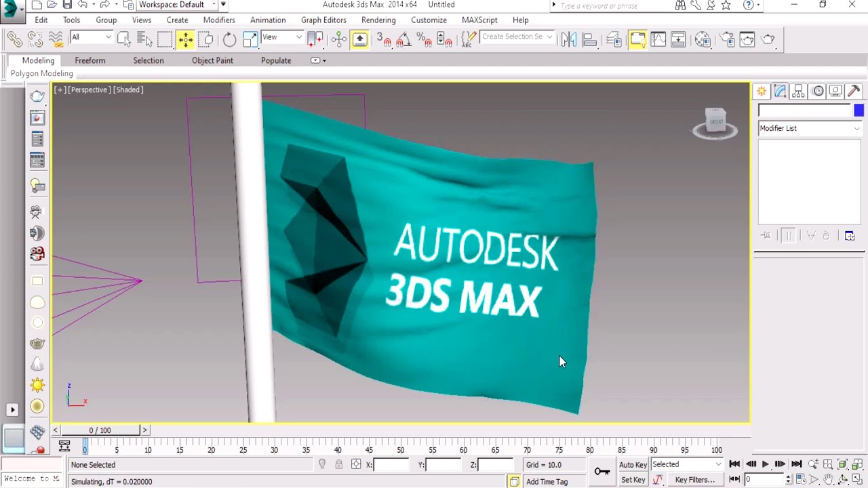Open the Select by Name list
This screenshot has width=868, height=488.
click(144, 39)
